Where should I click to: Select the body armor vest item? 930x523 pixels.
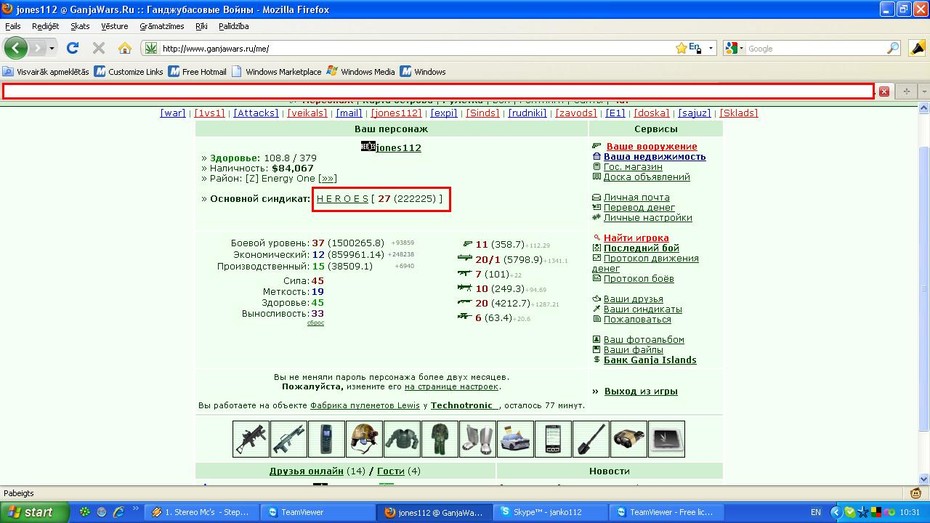[402, 439]
